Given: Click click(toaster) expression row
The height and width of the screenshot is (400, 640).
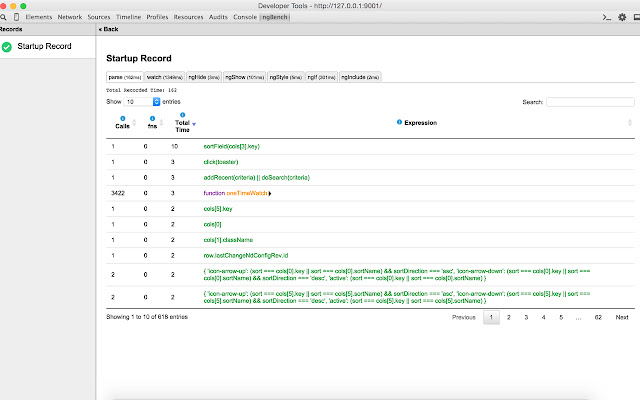Looking at the screenshot, I should [x=221, y=162].
